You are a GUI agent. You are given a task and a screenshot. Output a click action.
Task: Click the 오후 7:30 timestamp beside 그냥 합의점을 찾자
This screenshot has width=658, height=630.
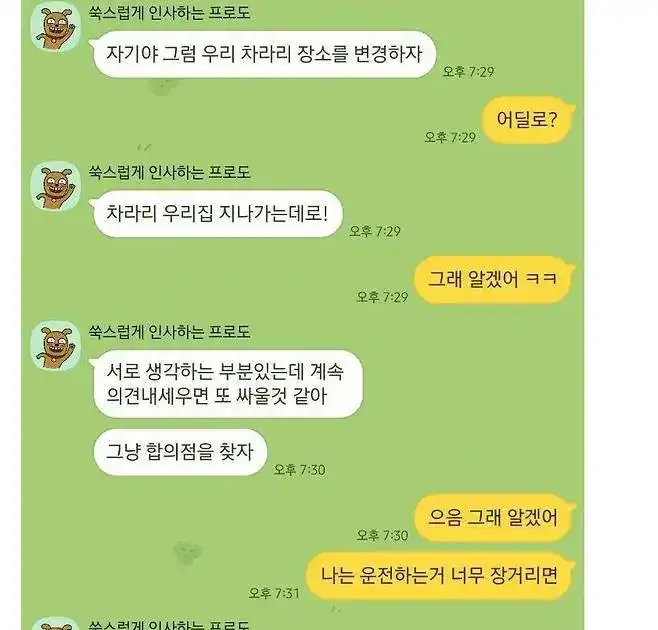pyautogui.click(x=299, y=469)
